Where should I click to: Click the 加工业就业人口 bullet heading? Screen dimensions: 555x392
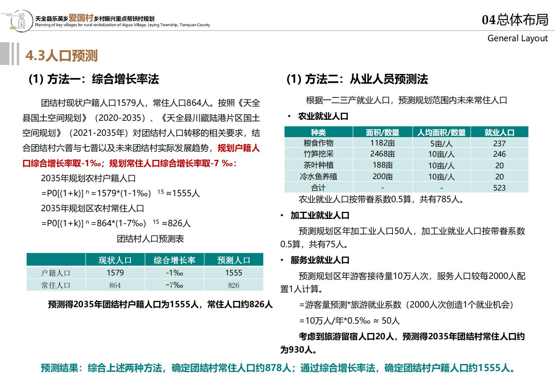pos(320,215)
